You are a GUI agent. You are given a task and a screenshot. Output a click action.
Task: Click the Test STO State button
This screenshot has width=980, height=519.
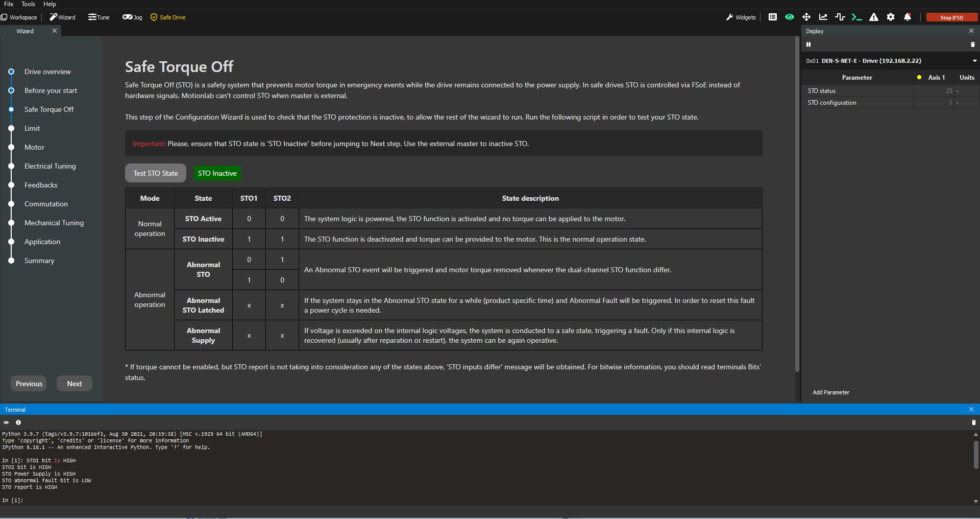click(156, 173)
